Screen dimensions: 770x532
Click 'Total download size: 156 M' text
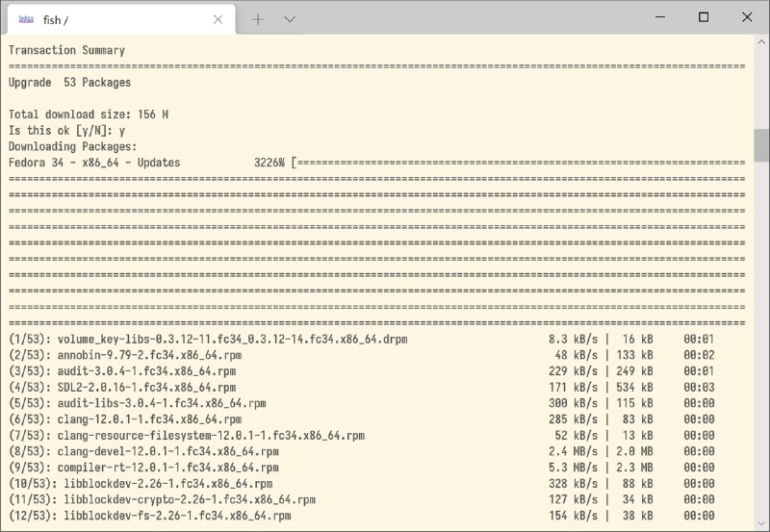point(89,114)
